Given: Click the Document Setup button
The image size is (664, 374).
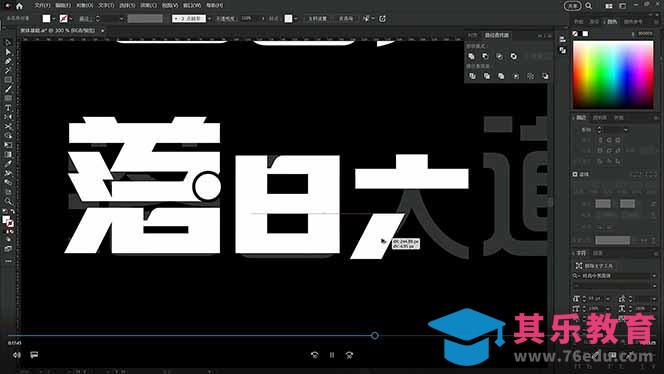Looking at the screenshot, I should 317,19.
